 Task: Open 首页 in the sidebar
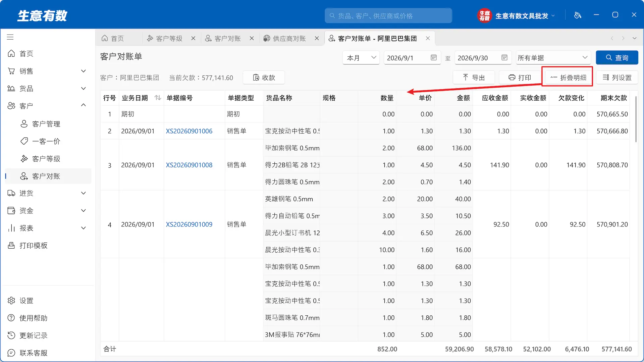47,54
